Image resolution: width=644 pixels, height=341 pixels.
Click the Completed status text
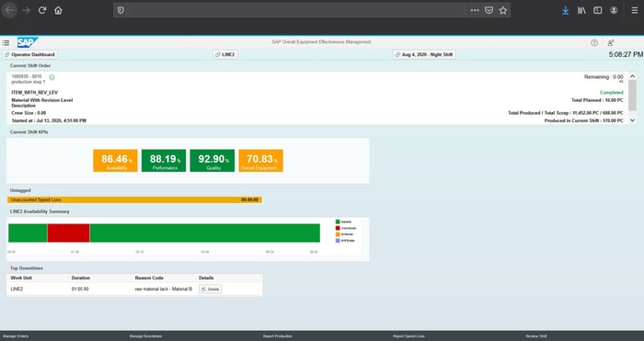point(612,93)
